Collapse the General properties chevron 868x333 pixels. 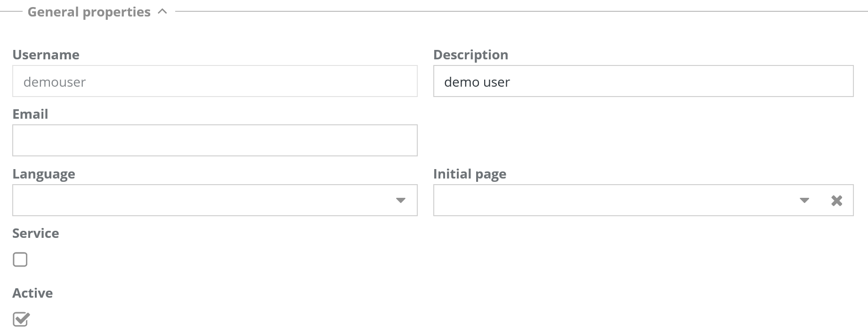[162, 12]
